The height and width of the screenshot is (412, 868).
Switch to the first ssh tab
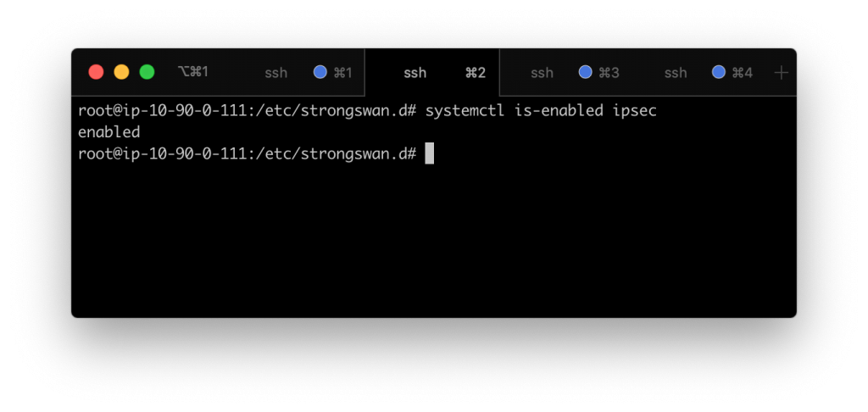275,73
